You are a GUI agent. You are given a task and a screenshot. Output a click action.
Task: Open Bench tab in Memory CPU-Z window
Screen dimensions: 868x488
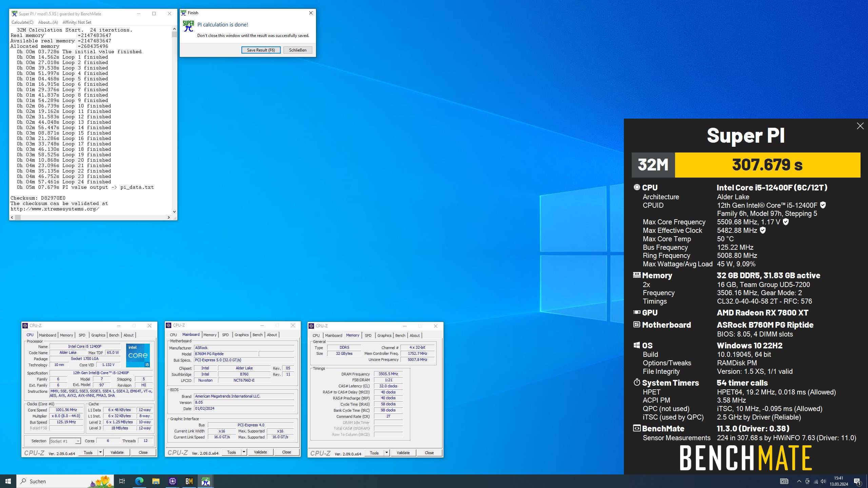[400, 335]
